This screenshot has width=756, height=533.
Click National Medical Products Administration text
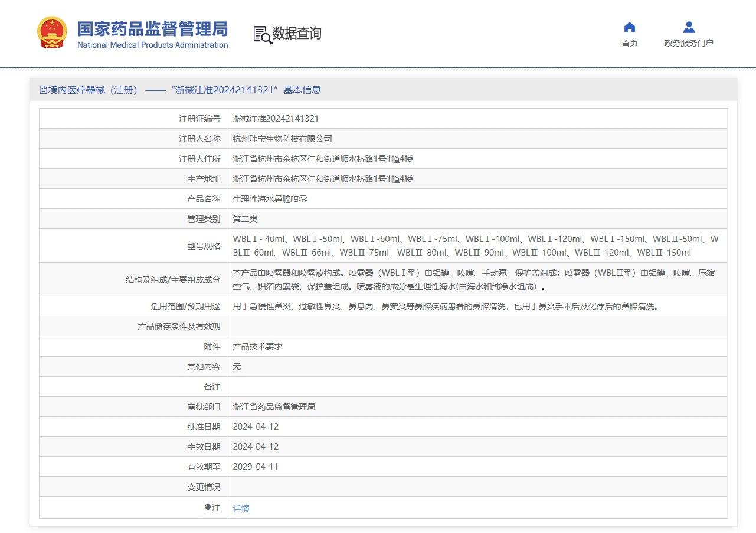coord(152,45)
